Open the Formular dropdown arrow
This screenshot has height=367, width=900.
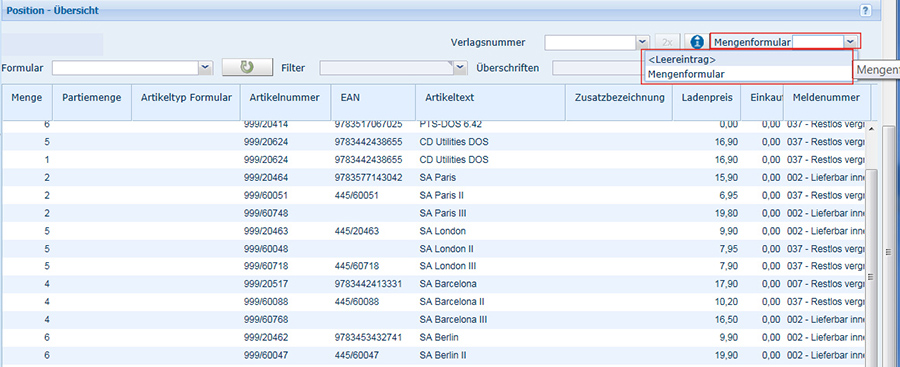point(205,68)
